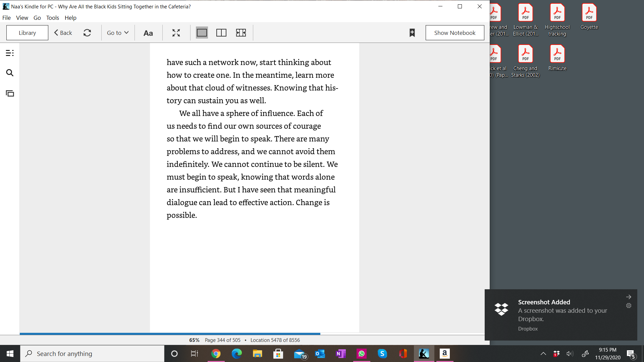The image size is (644, 362).
Task: Click the pen workspace tray icon
Action: coord(585,354)
